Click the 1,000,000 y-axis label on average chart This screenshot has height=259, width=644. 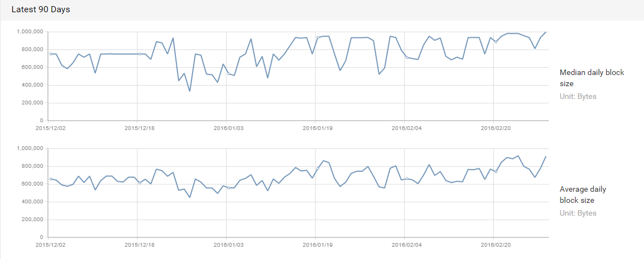click(x=28, y=148)
